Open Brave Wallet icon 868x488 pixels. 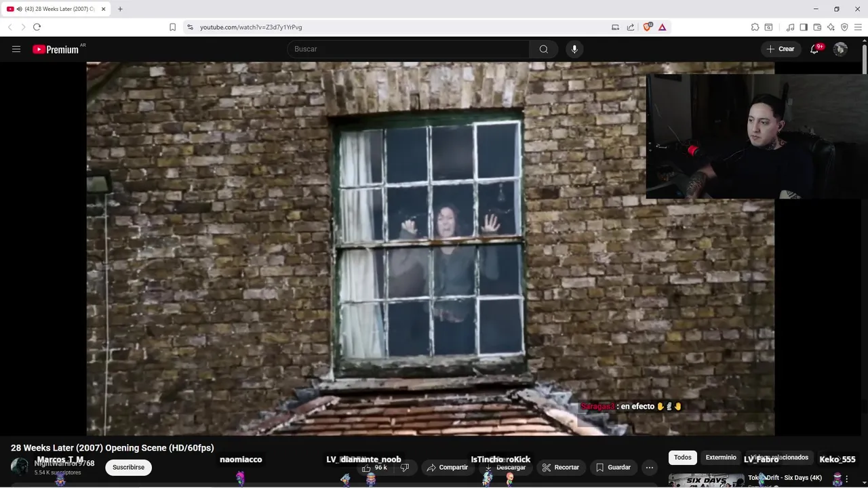click(x=817, y=27)
